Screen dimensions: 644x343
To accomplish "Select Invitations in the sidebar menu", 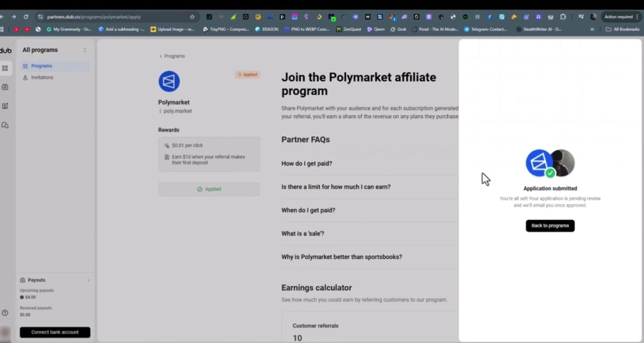I will point(42,78).
